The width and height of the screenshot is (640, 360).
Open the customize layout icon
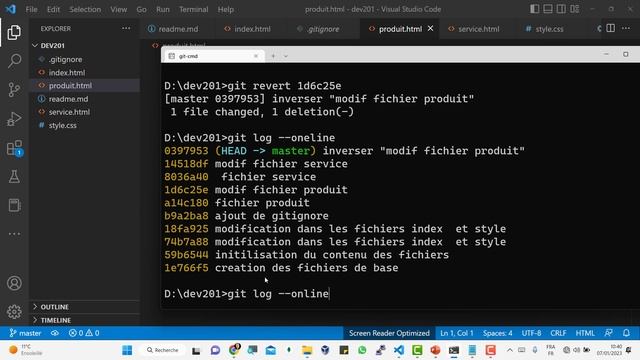coord(575,9)
